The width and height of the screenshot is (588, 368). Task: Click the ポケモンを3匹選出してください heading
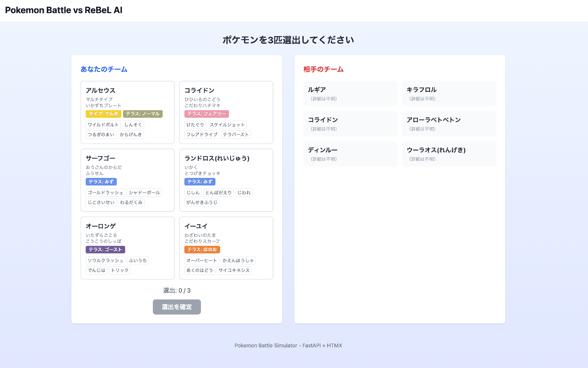tap(288, 40)
